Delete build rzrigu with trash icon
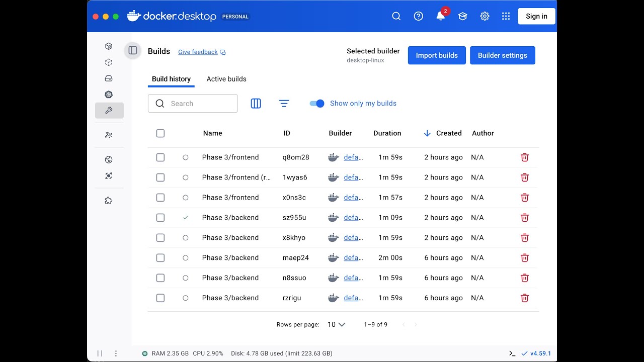644x362 pixels. pos(525,298)
